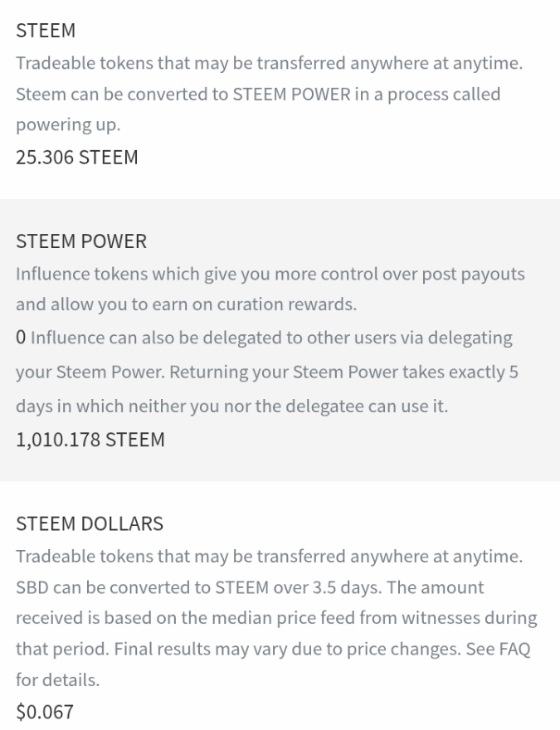Click 'Influence tokens which give you more control' line
Viewport: 560px width, 730px height.
[x=270, y=275]
